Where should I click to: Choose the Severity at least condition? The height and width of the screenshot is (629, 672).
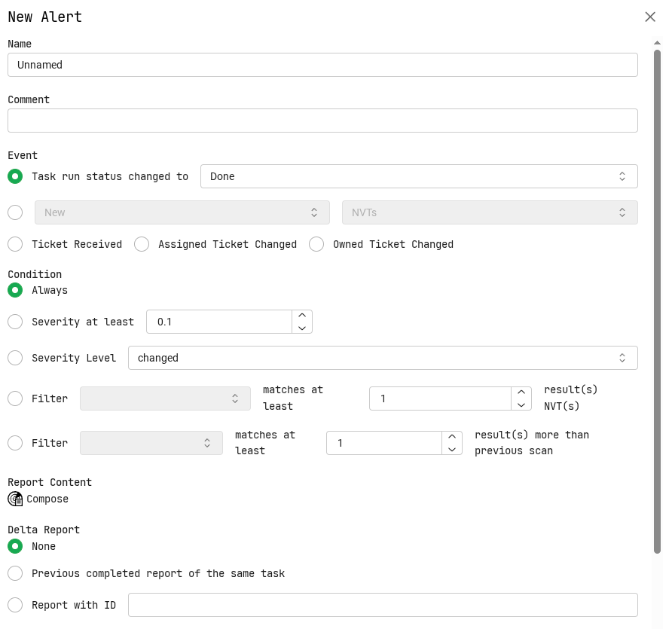click(15, 322)
